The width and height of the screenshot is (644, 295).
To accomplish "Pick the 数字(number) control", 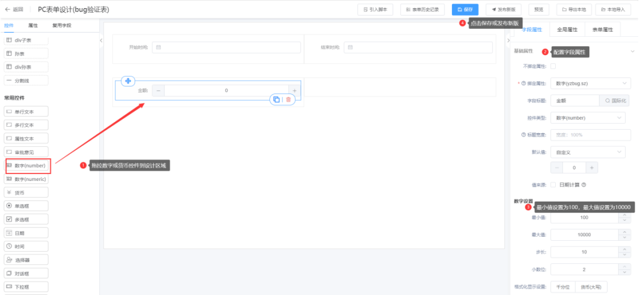I will click(27, 165).
